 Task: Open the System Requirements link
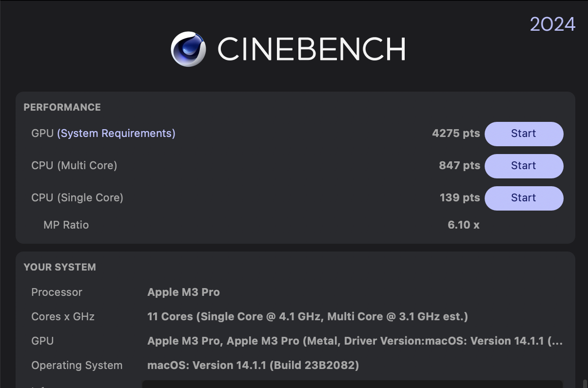coord(116,134)
